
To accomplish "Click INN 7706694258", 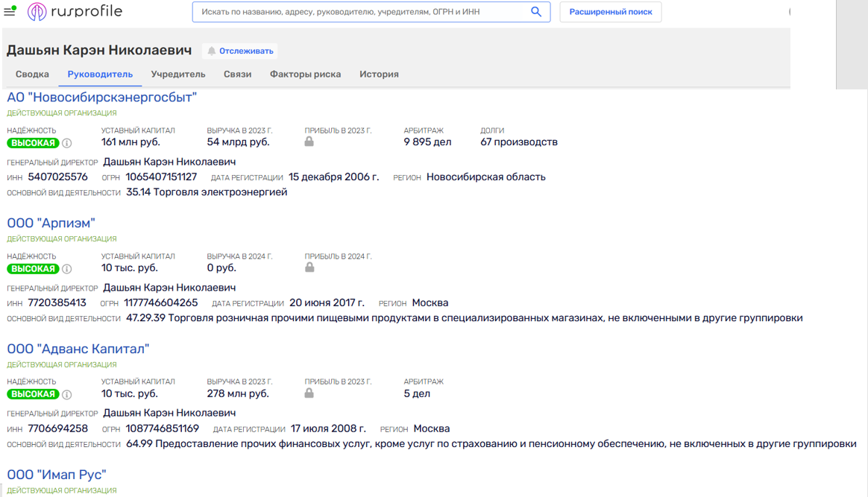I will 57,428.
